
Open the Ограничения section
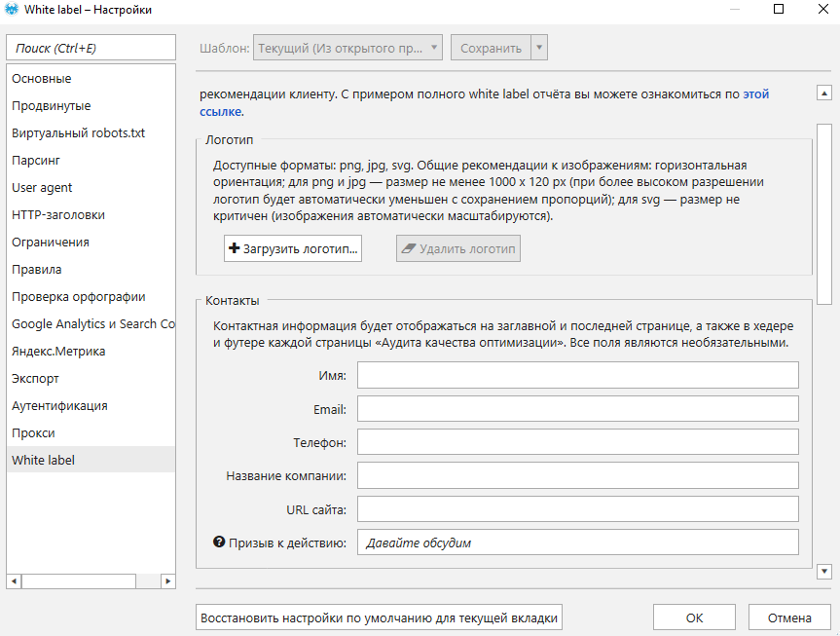(91, 243)
